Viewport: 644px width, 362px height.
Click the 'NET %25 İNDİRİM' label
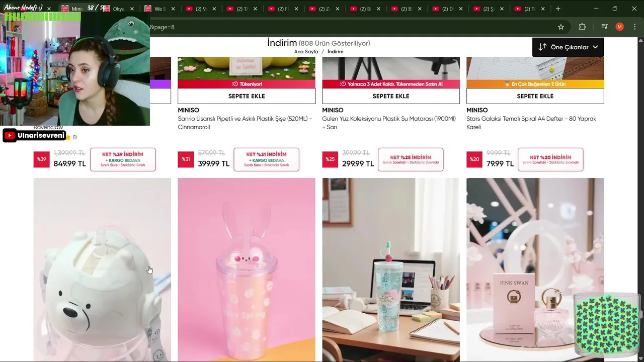(x=411, y=159)
